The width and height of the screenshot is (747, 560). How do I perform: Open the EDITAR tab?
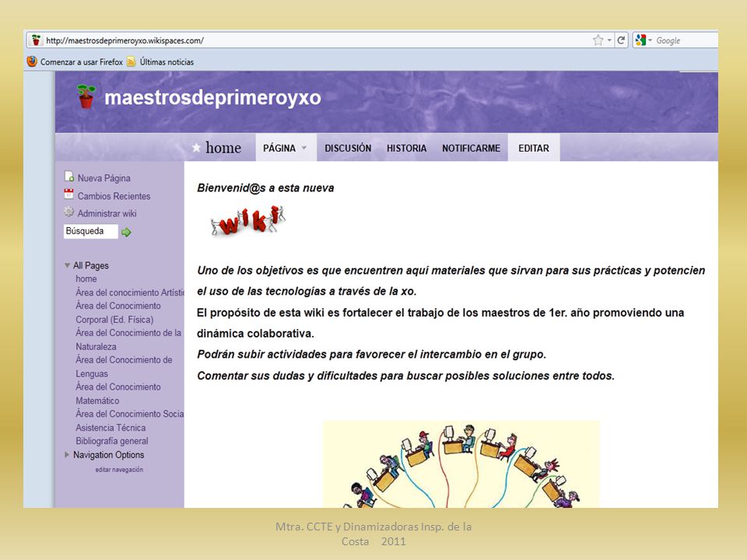(534, 148)
